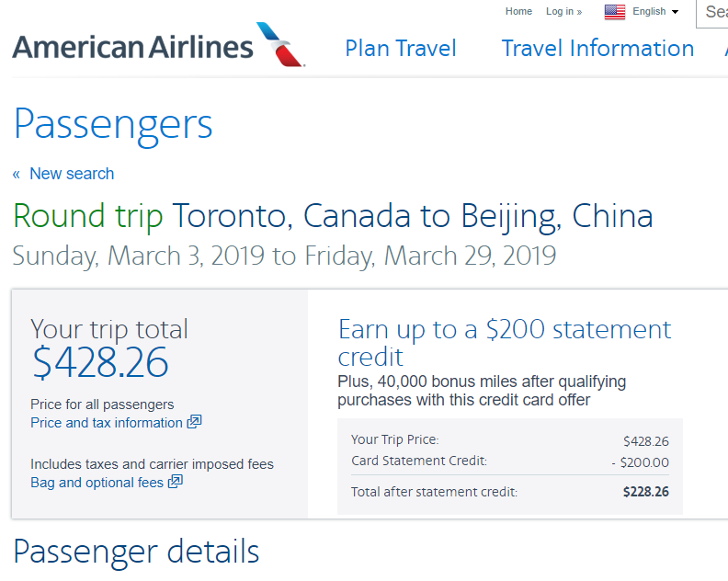Go to the Home link
The height and width of the screenshot is (581, 728).
[518, 12]
